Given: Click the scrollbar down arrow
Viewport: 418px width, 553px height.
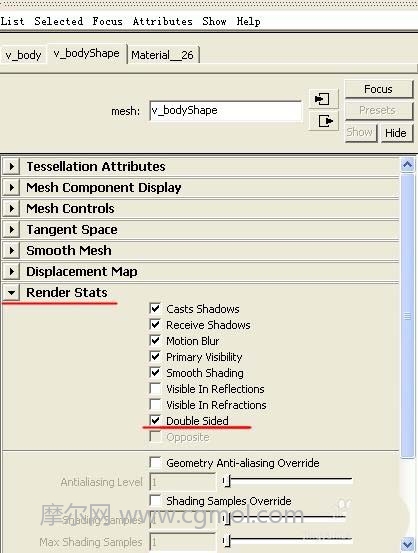Looking at the screenshot, I should (x=407, y=543).
